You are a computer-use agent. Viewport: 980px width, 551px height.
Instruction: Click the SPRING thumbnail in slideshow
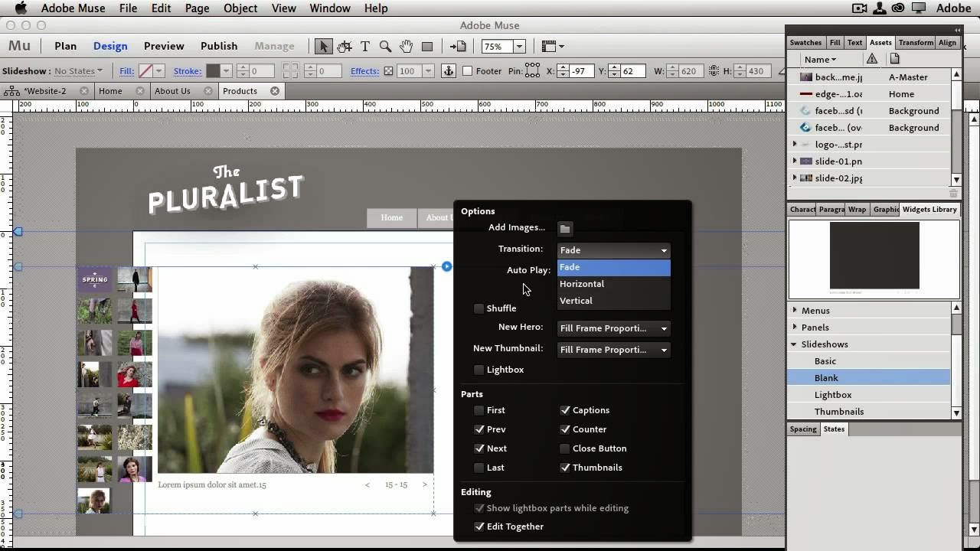click(x=95, y=279)
